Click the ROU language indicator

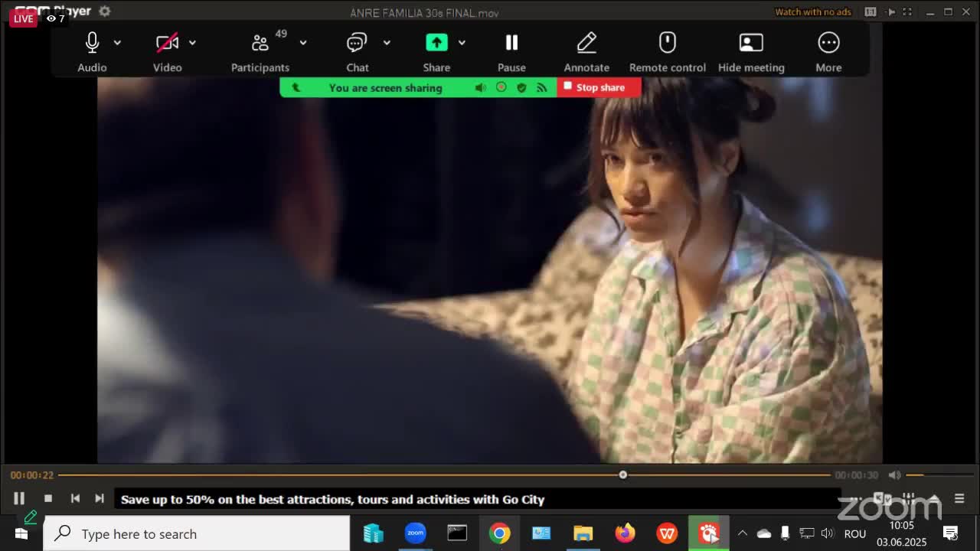coord(855,533)
